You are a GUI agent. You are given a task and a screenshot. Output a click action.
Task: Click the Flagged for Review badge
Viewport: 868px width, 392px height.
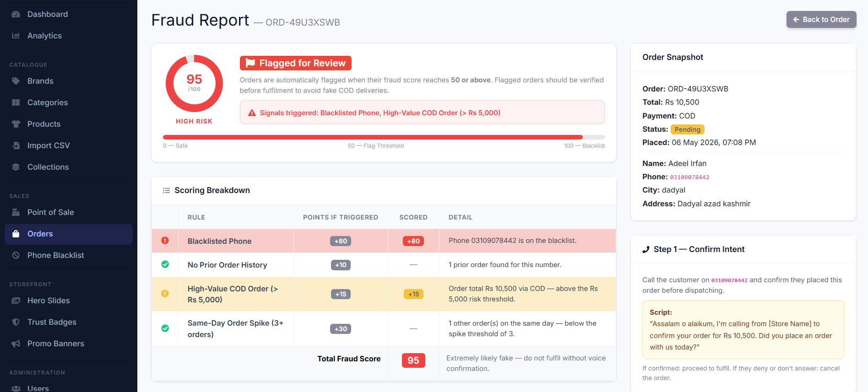296,63
